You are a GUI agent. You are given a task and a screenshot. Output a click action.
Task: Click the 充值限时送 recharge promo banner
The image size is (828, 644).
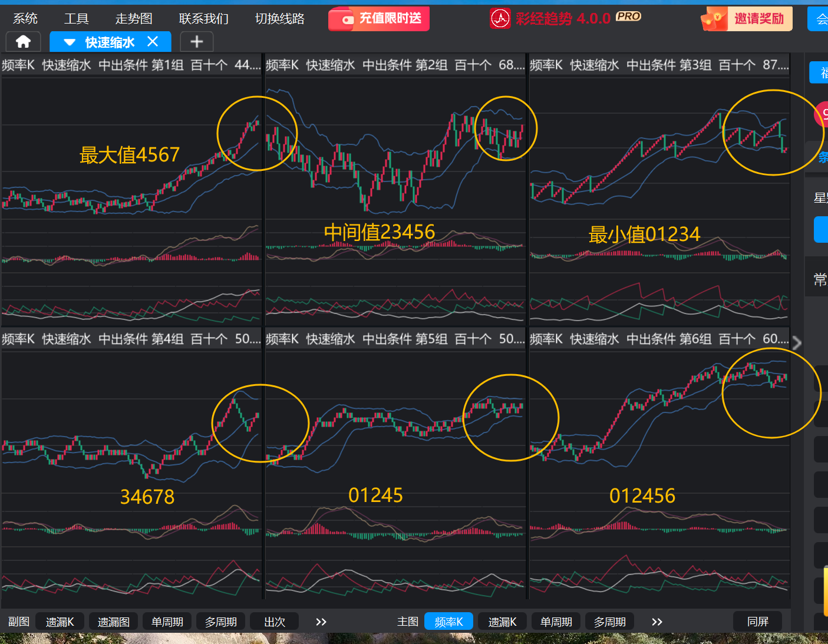[379, 19]
